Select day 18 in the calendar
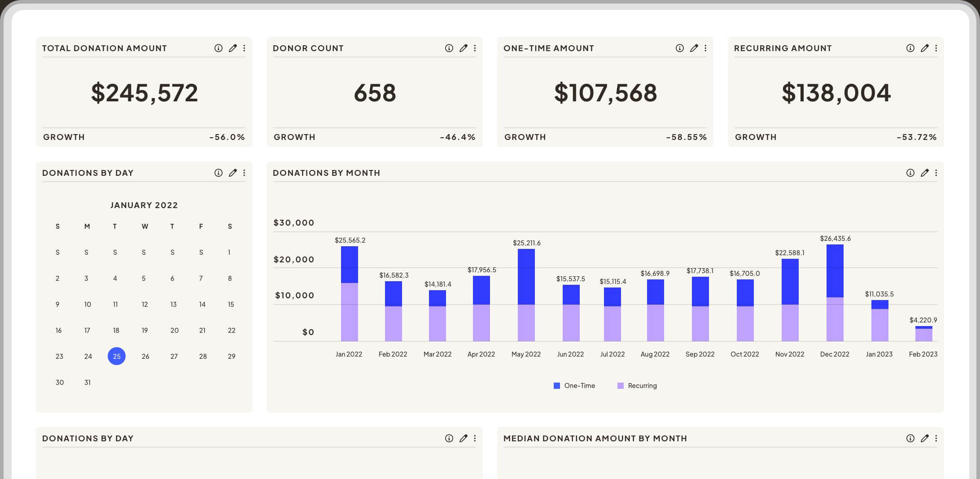Screen dimensions: 980x479 (116, 331)
